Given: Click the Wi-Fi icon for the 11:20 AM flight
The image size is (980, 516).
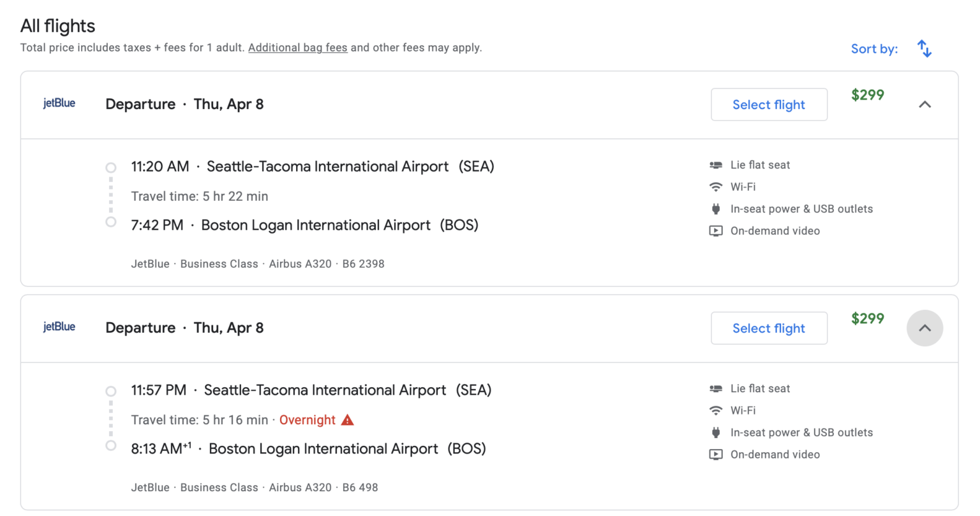Looking at the screenshot, I should tap(716, 187).
